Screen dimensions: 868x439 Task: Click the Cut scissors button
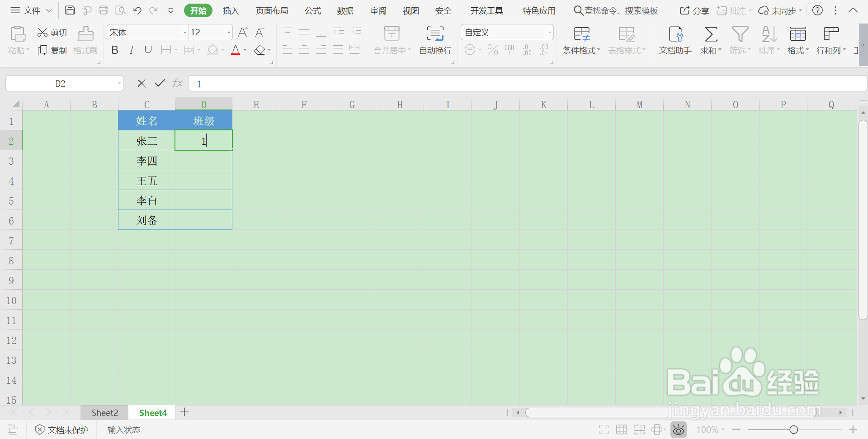(x=52, y=33)
